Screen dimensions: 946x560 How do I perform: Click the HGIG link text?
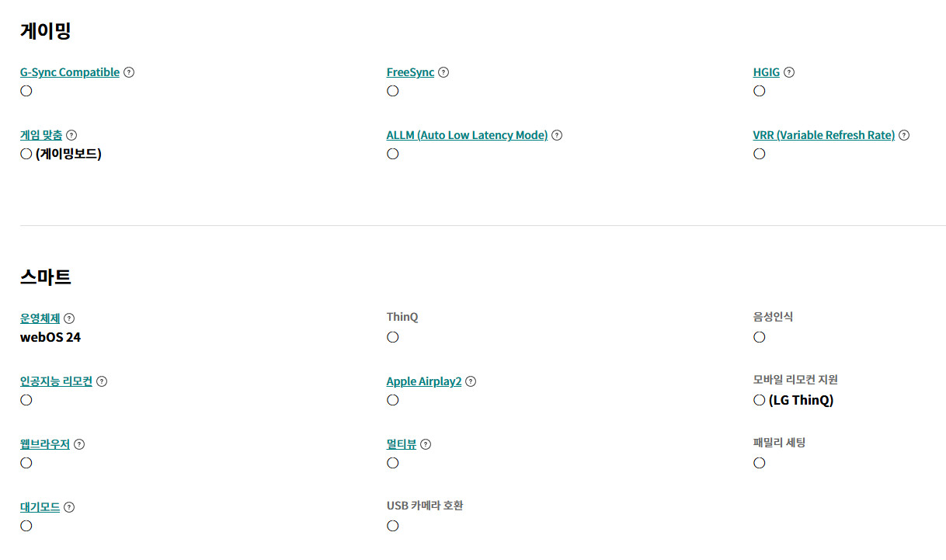(766, 72)
